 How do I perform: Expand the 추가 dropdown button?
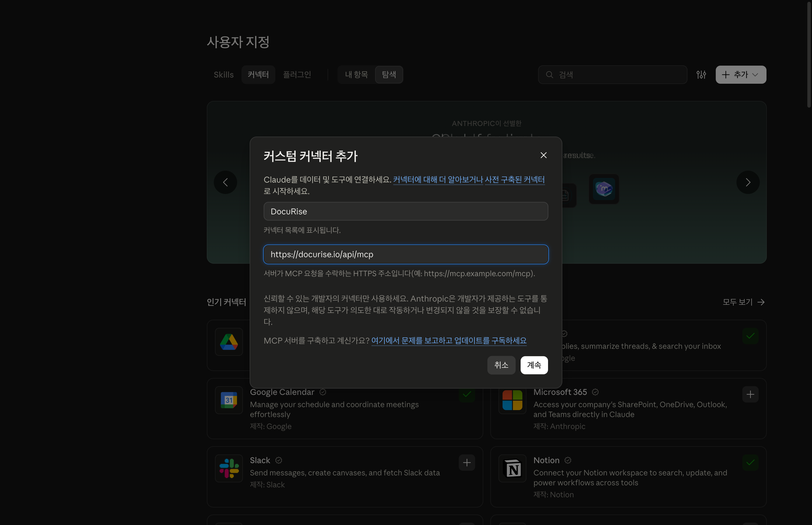[x=741, y=75]
